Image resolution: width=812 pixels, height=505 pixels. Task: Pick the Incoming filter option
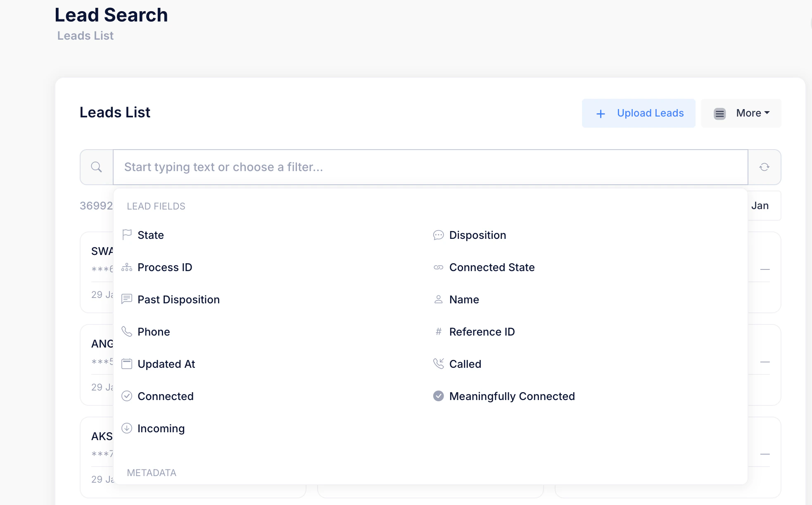[161, 429]
